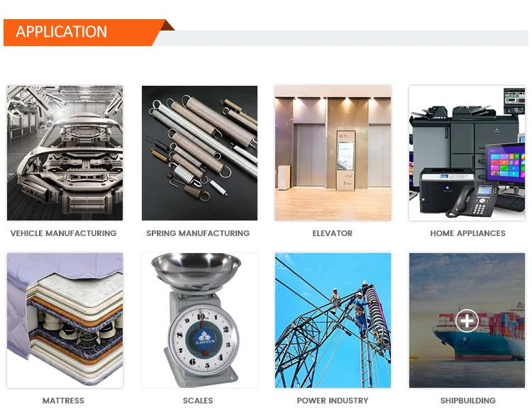532x419 pixels.
Task: Click the SCALES caption text
Action: (198, 401)
